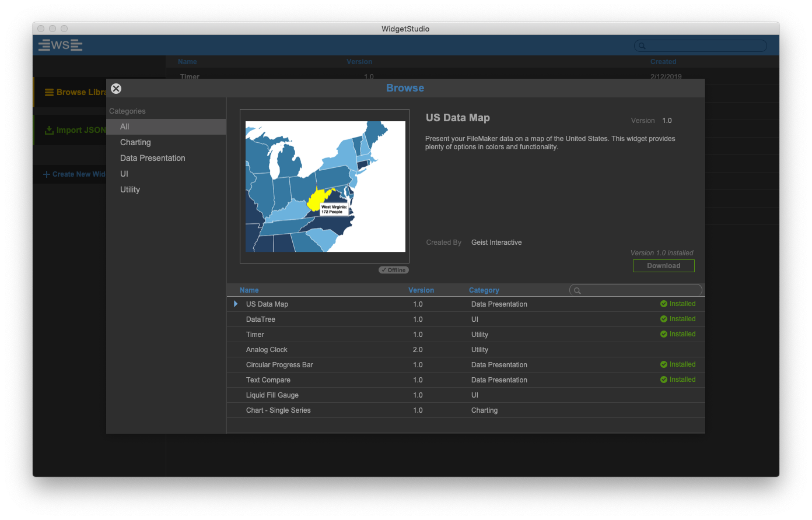
Task: Select the All category
Action: (x=166, y=127)
